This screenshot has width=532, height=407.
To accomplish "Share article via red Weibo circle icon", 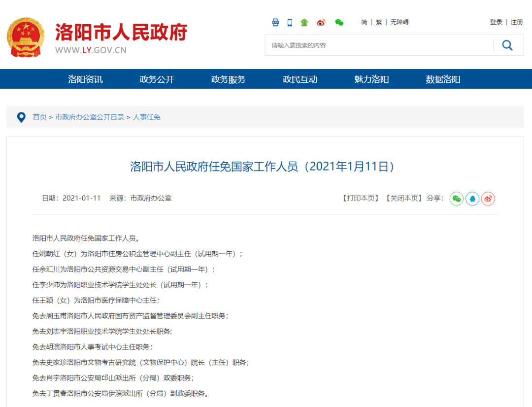I will coord(488,199).
